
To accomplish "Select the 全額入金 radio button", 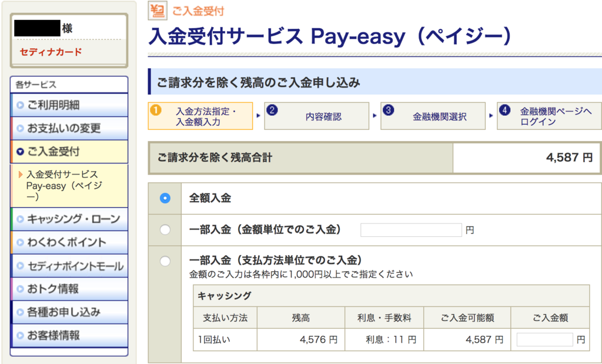I will tap(165, 199).
